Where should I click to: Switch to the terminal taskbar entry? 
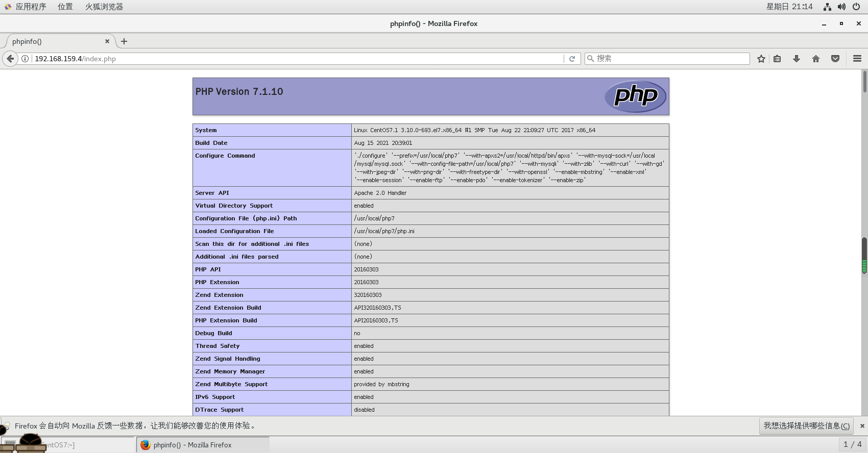(67, 445)
